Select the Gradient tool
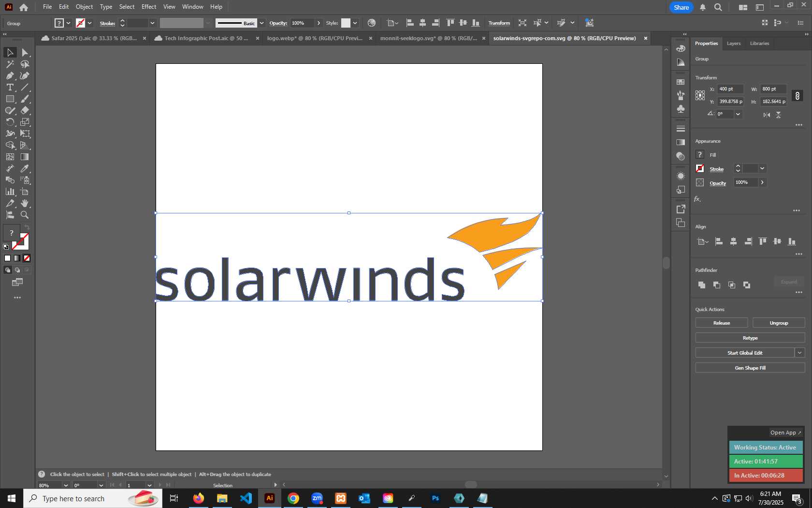Screen dimensions: 812x508 tap(25, 157)
